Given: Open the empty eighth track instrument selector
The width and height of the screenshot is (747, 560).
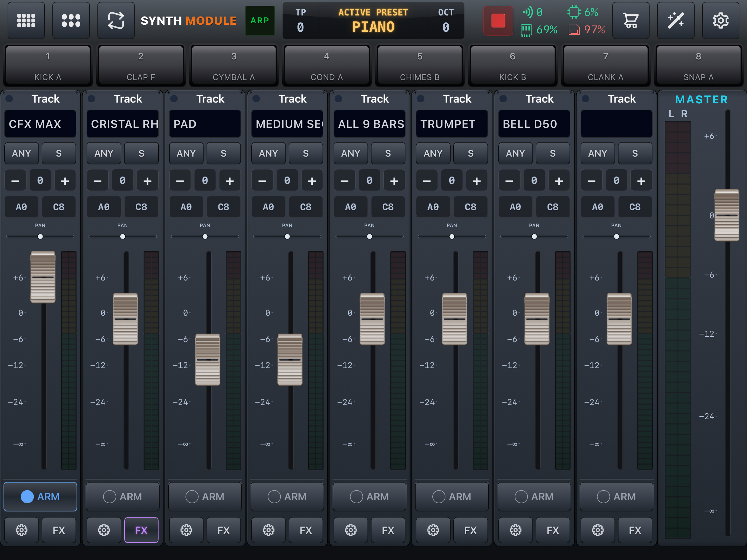Looking at the screenshot, I should [x=616, y=124].
